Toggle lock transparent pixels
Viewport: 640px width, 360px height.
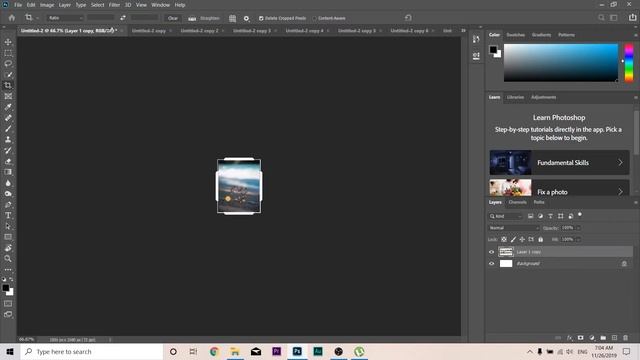point(504,240)
